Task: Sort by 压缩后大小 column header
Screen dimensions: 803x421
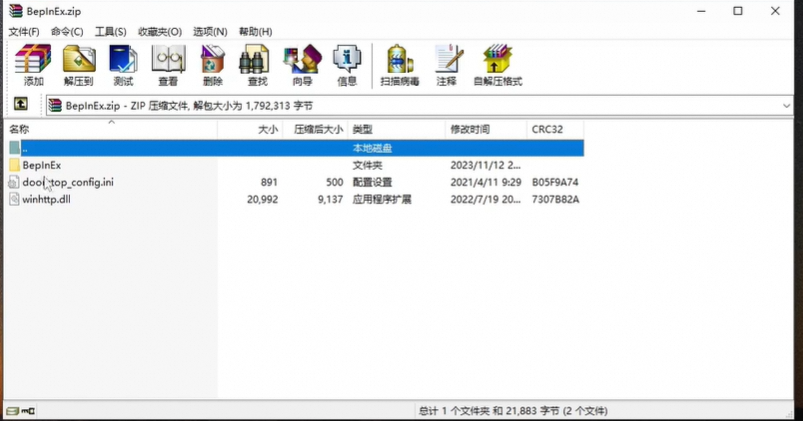Action: point(315,129)
